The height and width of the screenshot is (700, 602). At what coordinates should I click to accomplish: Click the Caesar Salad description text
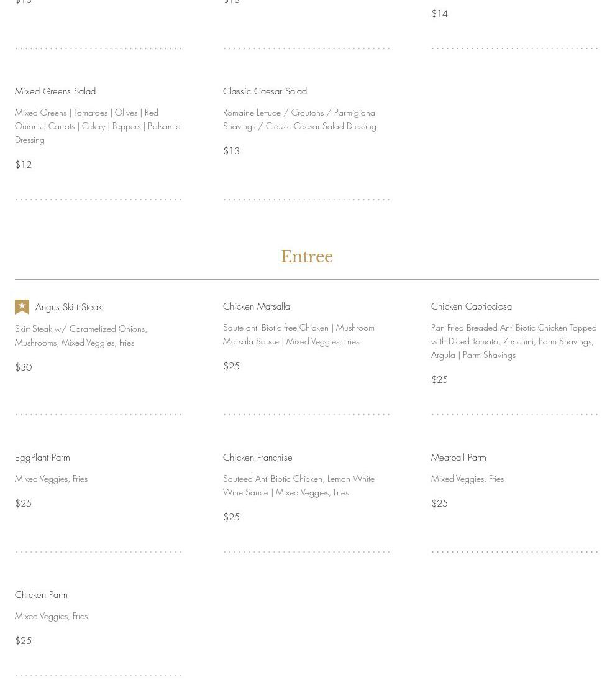coord(299,119)
